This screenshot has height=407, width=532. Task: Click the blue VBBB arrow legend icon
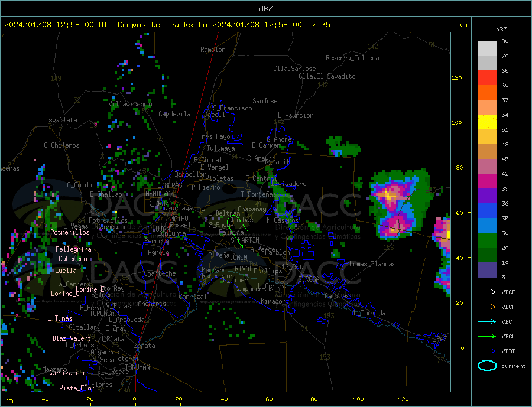(487, 351)
